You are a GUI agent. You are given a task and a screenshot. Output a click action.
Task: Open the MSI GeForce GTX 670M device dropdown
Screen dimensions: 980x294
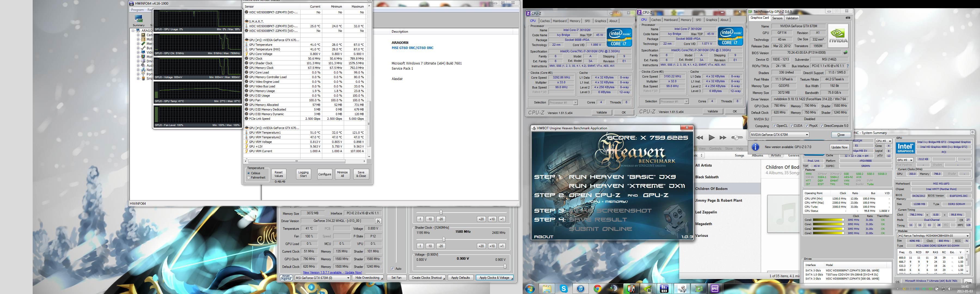coord(322,278)
